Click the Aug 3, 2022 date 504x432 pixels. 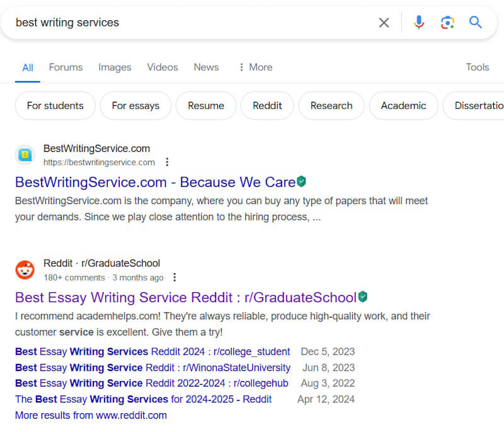tap(328, 383)
